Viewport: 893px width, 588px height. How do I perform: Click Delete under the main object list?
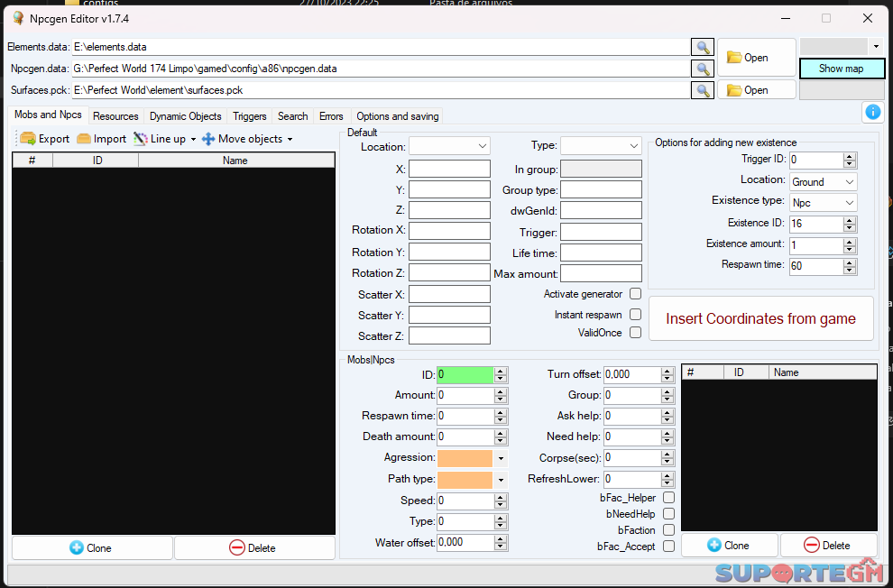point(254,548)
